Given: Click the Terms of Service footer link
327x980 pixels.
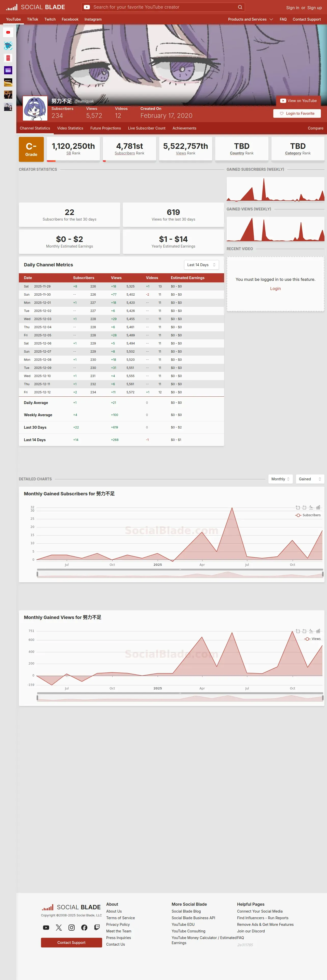Looking at the screenshot, I should tap(120, 918).
